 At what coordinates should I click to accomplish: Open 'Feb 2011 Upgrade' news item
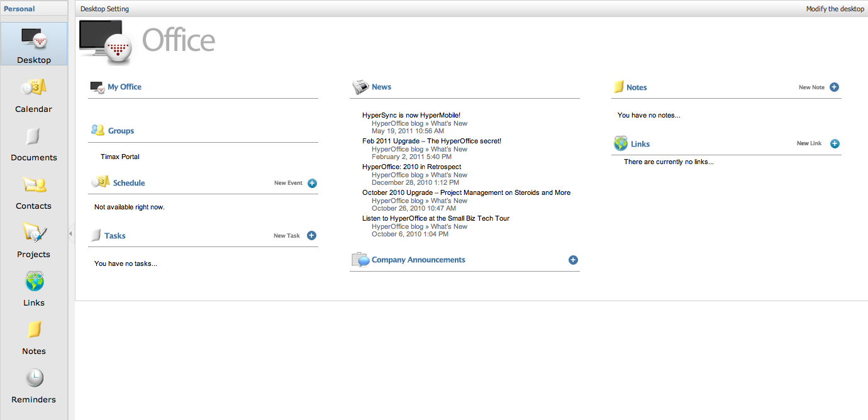431,141
